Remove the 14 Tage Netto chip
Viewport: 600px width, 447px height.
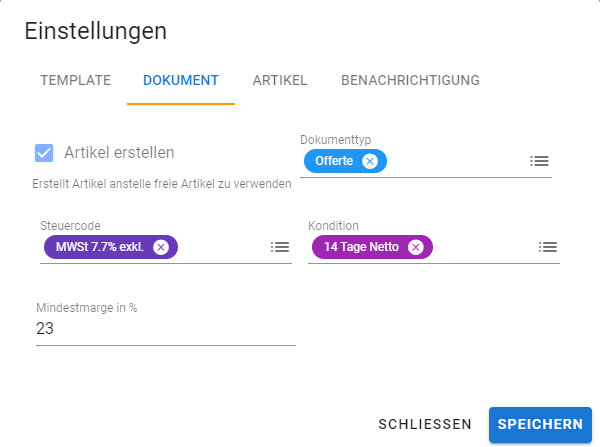click(416, 247)
